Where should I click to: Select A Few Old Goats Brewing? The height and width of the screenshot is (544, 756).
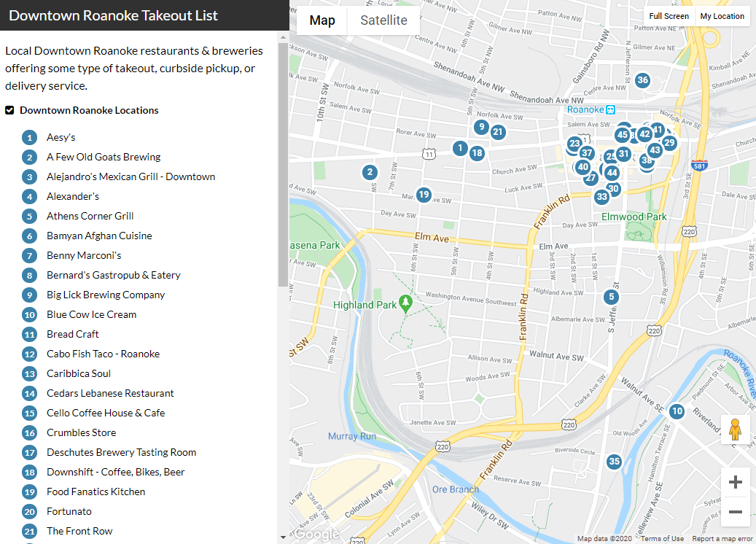pos(104,158)
